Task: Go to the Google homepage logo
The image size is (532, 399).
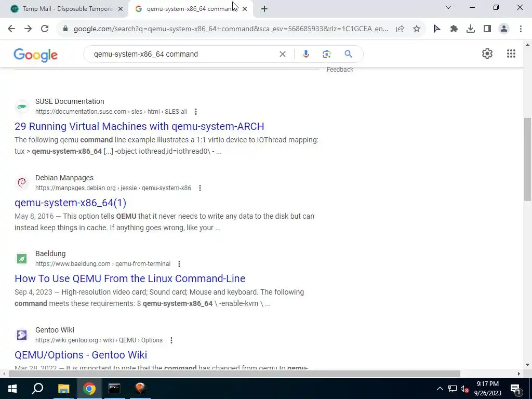Action: 36,55
